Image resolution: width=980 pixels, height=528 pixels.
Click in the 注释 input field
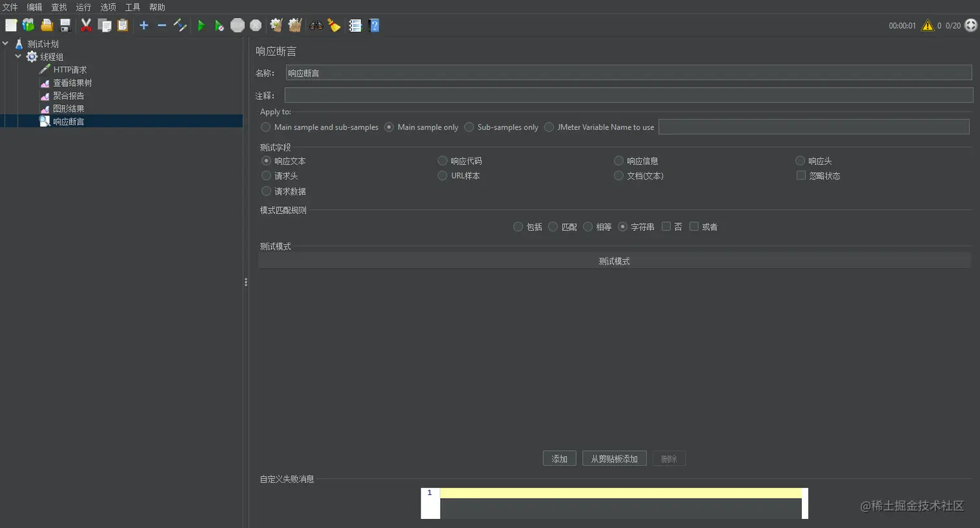point(629,95)
